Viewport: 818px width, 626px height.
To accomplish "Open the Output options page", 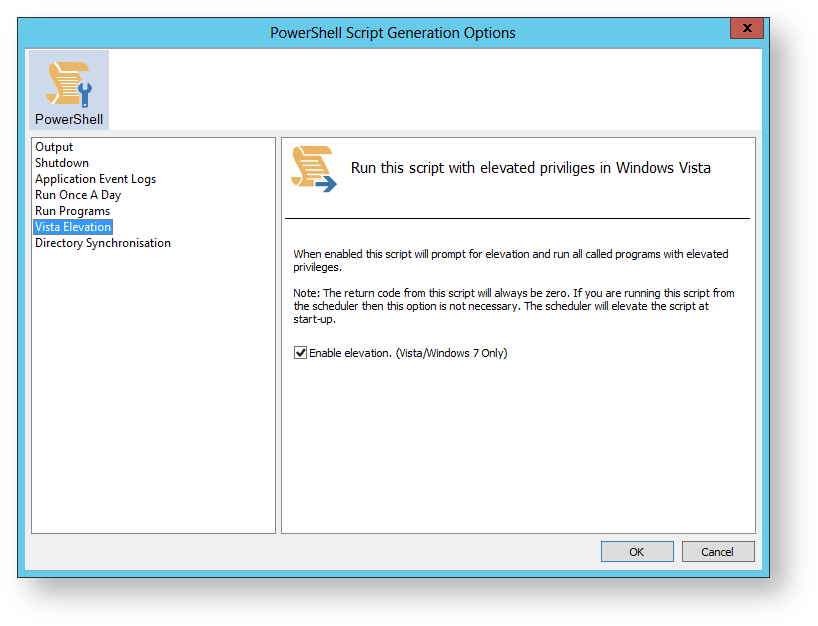I will [54, 147].
